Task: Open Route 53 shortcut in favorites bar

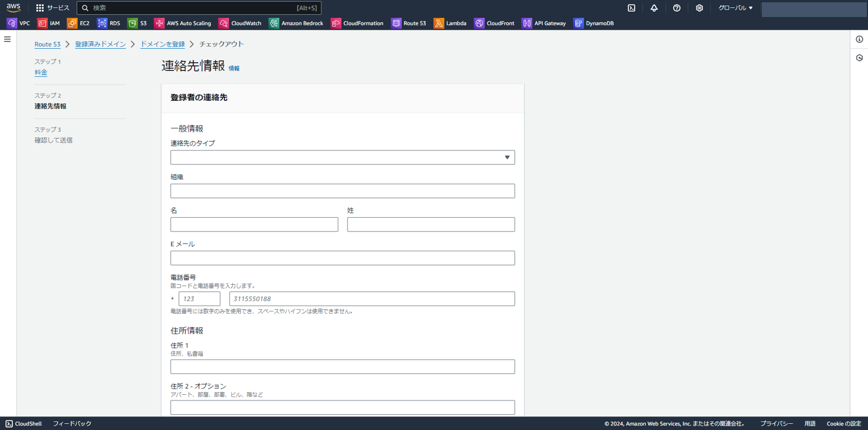Action: [409, 23]
